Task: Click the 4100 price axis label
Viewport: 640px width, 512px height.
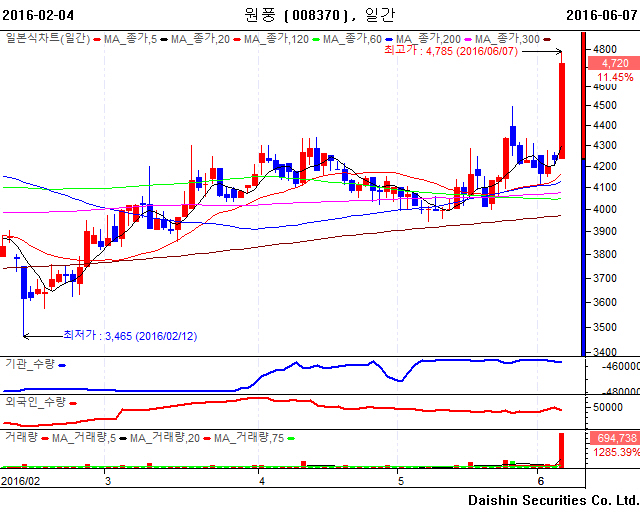Action: pos(605,187)
